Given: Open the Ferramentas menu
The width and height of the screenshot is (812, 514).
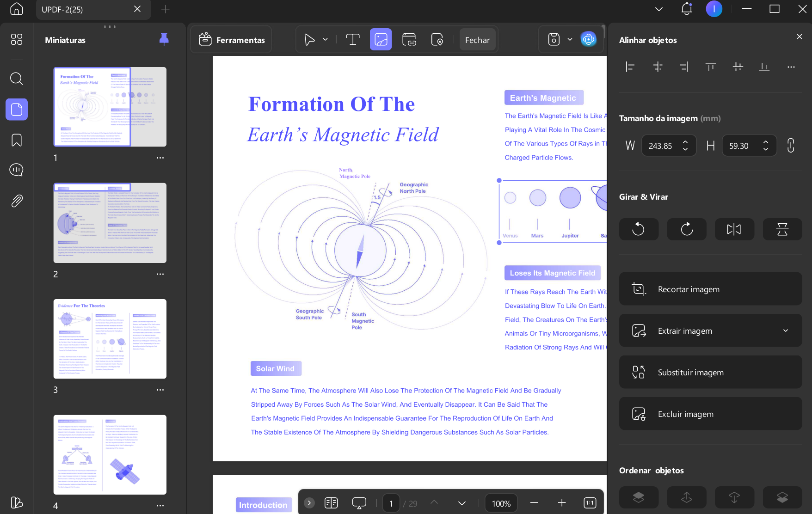Looking at the screenshot, I should (x=232, y=40).
